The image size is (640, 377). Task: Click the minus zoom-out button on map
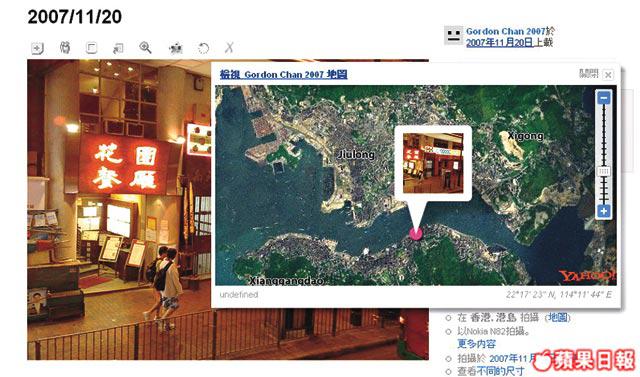(x=604, y=98)
